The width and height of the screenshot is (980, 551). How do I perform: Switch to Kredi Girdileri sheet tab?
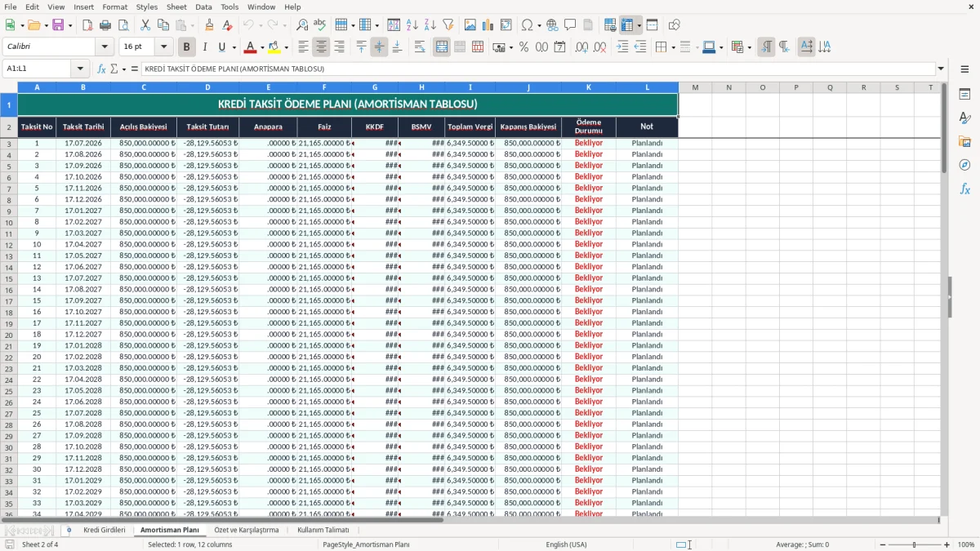point(105,530)
